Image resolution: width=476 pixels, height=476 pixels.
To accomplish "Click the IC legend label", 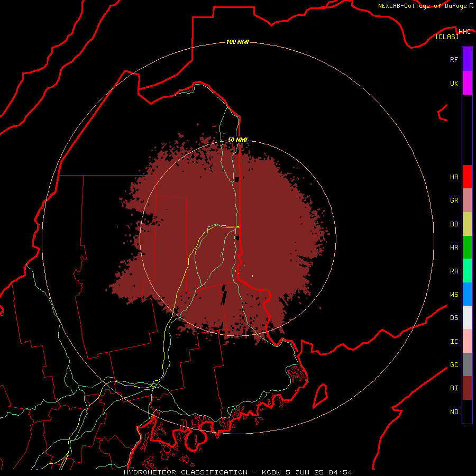I will 454,342.
